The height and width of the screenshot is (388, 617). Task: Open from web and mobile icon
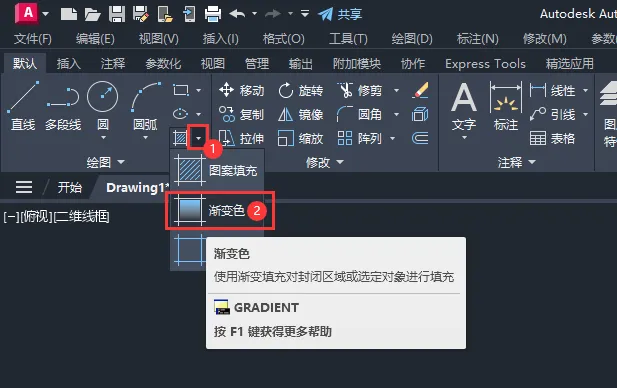(165, 15)
